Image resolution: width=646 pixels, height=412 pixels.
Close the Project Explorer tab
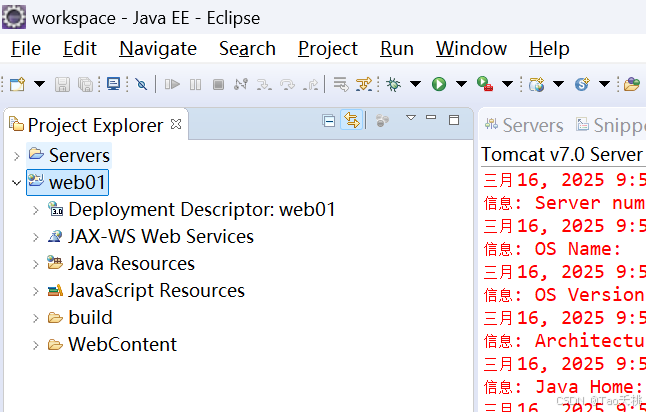(x=176, y=124)
